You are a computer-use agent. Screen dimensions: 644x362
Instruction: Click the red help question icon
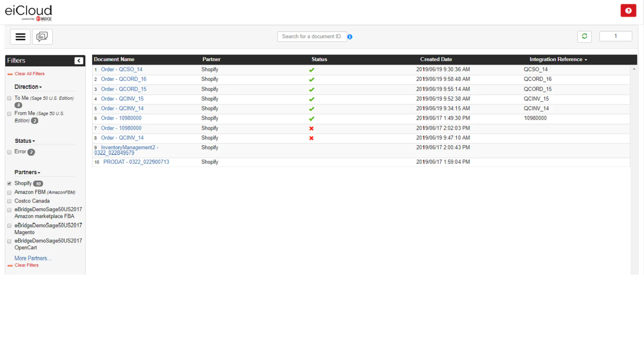pyautogui.click(x=628, y=11)
